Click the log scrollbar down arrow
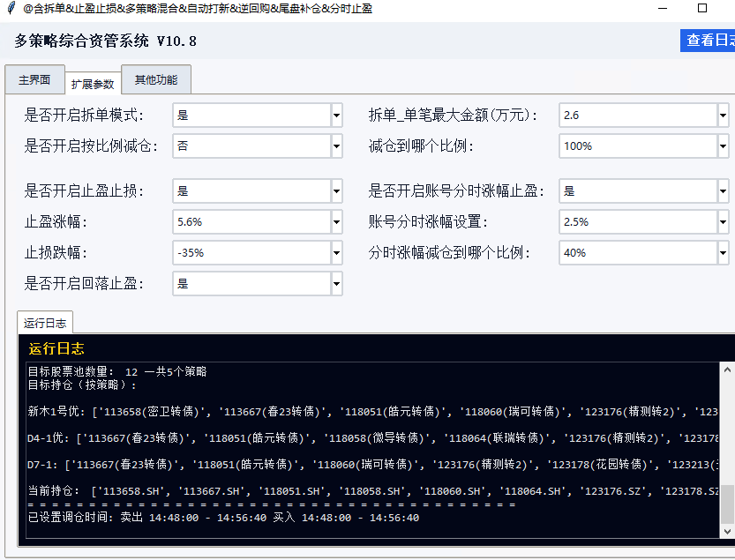The width and height of the screenshot is (735, 560). pyautogui.click(x=727, y=532)
